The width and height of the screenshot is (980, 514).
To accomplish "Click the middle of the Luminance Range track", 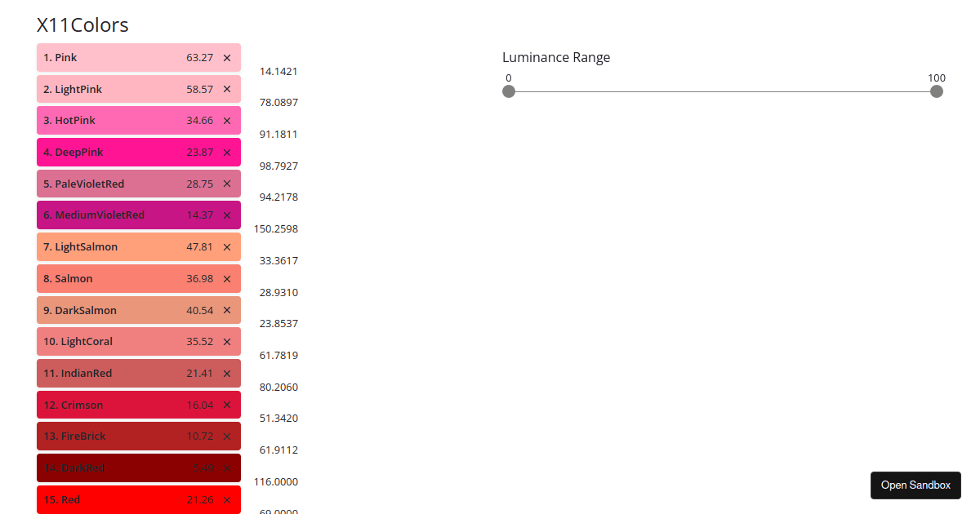I will point(723,91).
